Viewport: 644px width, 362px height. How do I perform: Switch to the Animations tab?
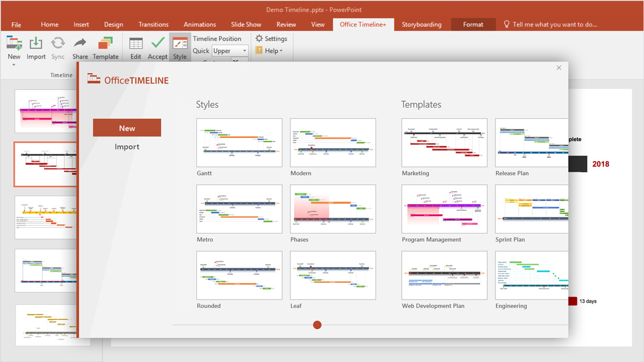pos(200,25)
